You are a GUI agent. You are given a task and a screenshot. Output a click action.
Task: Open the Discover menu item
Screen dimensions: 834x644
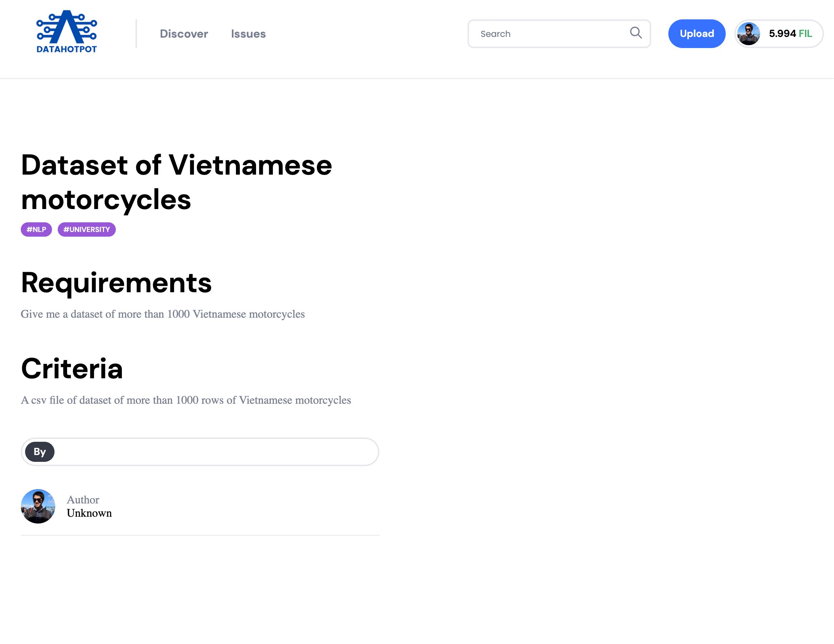pos(184,33)
